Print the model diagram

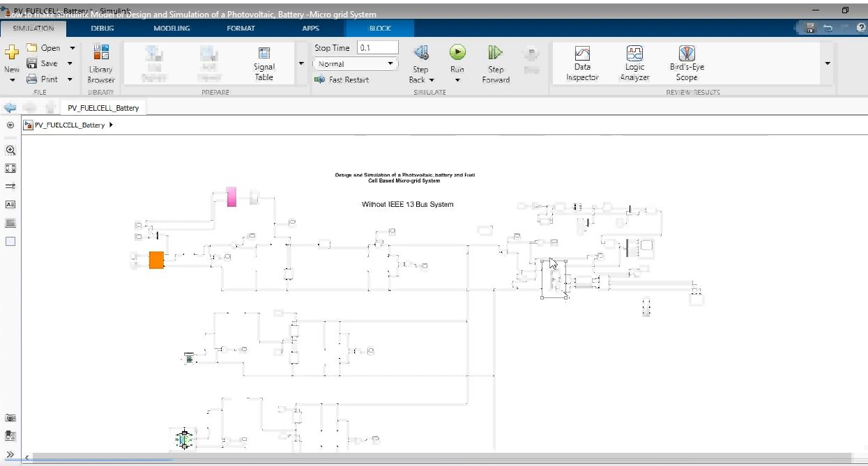click(x=43, y=79)
